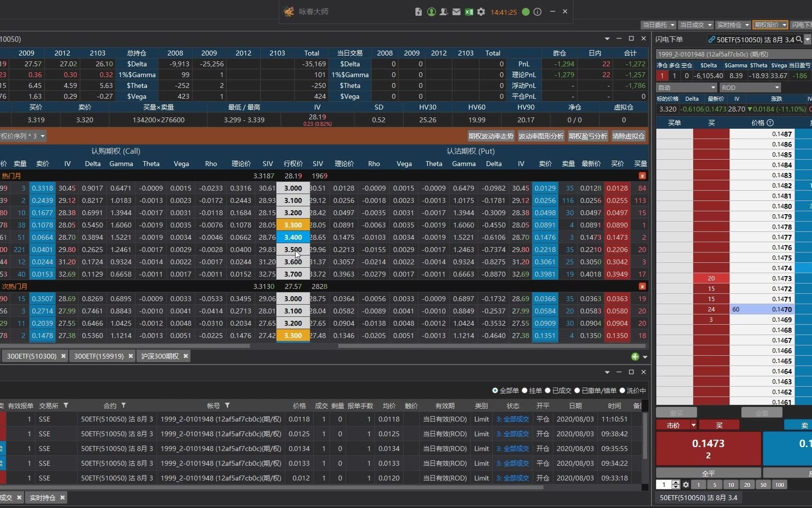The width and height of the screenshot is (812, 508).
Task: Select the 已撤单/错单 radio button
Action: (x=577, y=391)
